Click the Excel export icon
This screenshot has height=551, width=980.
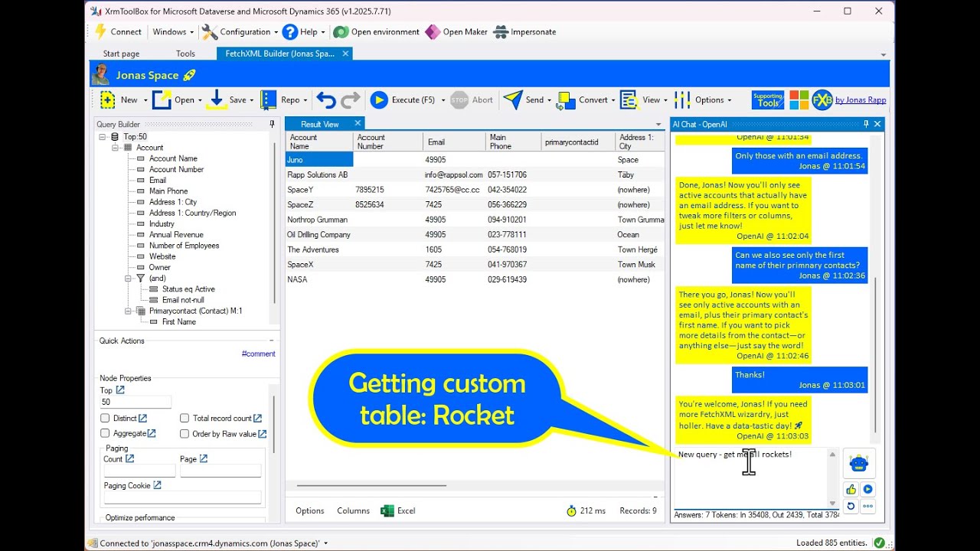[387, 510]
